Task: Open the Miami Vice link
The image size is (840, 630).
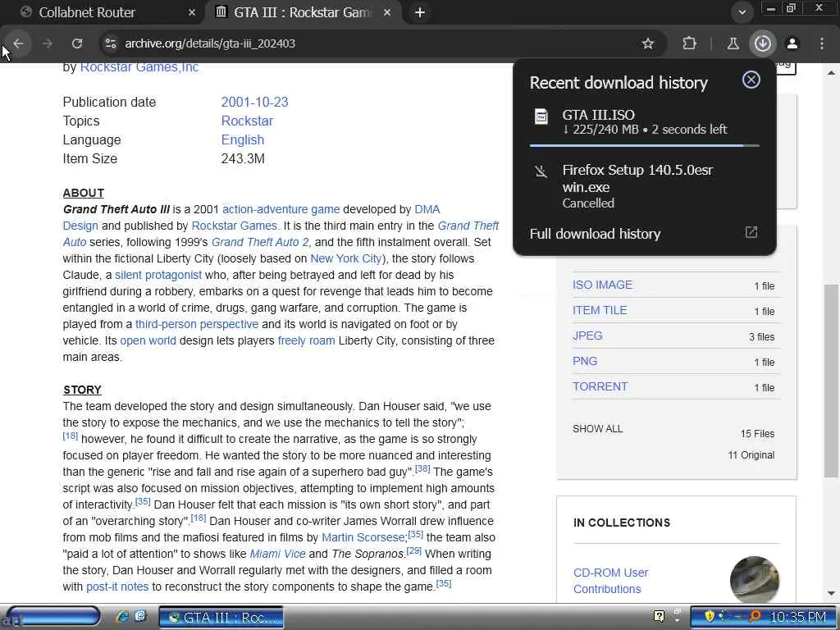Action: [277, 554]
